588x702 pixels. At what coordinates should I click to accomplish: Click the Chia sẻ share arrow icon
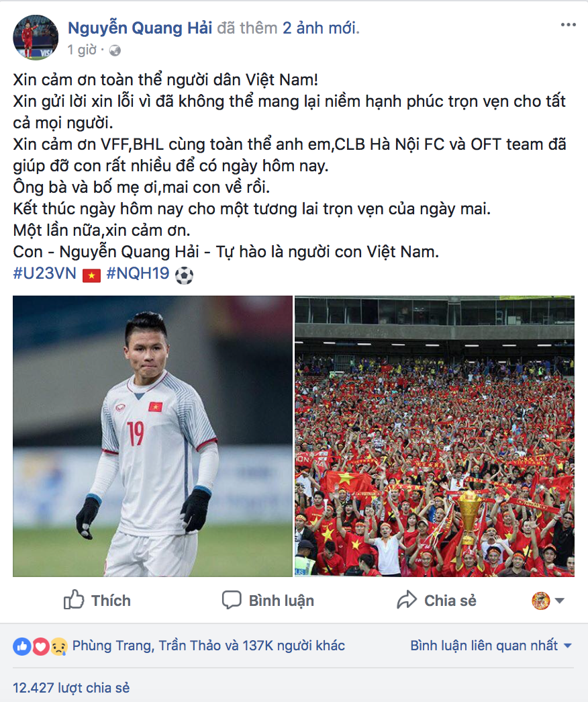(x=406, y=600)
